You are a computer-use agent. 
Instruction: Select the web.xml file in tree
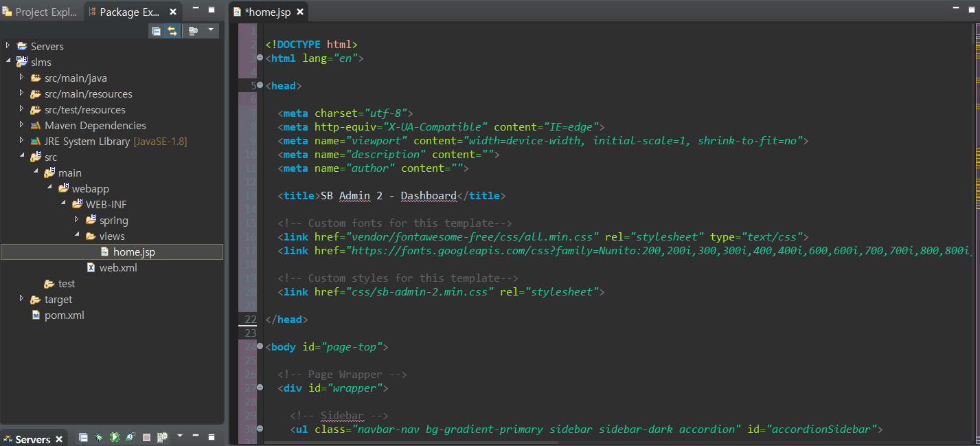pos(117,268)
